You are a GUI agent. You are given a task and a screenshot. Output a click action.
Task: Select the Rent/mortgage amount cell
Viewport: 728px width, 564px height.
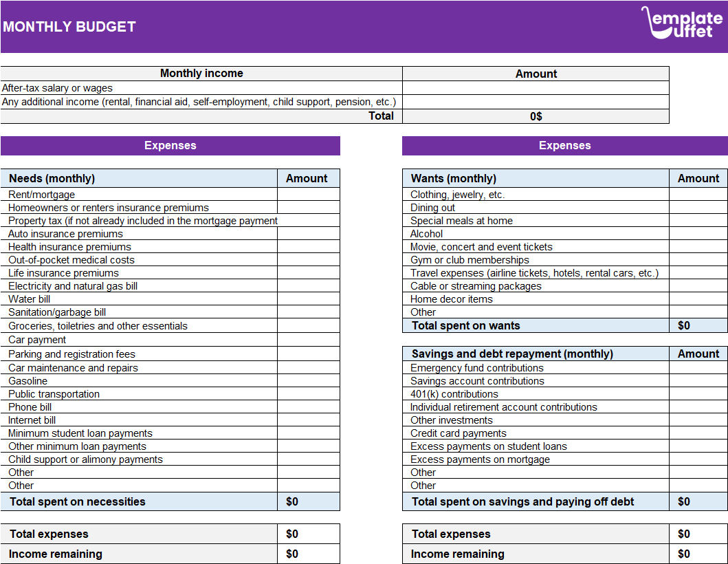308,194
